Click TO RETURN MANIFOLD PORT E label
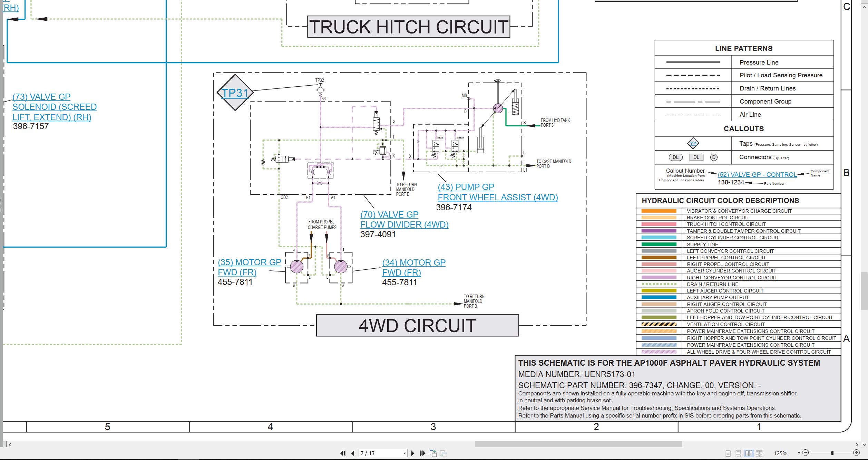 406,189
